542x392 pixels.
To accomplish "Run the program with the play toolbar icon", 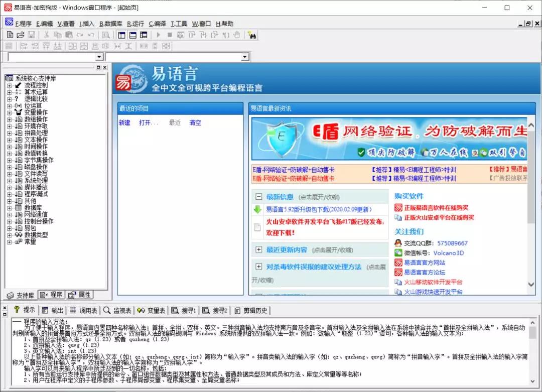I will (158, 35).
